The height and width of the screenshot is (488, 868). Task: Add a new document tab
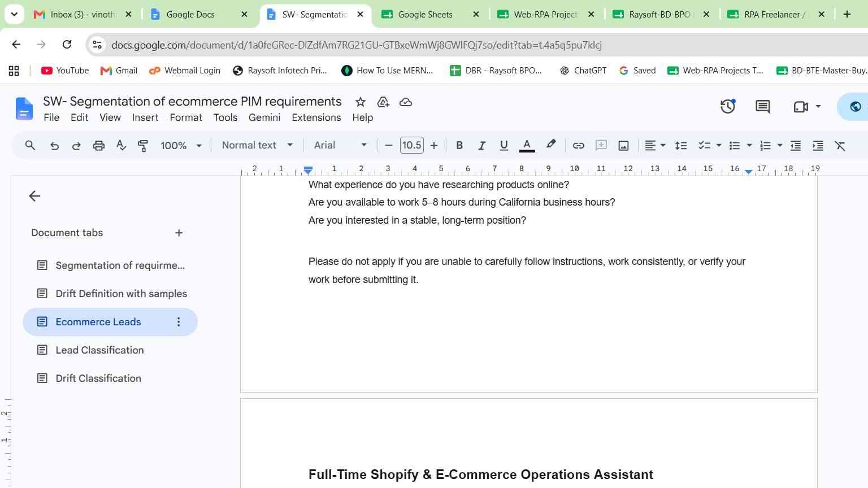click(x=179, y=233)
